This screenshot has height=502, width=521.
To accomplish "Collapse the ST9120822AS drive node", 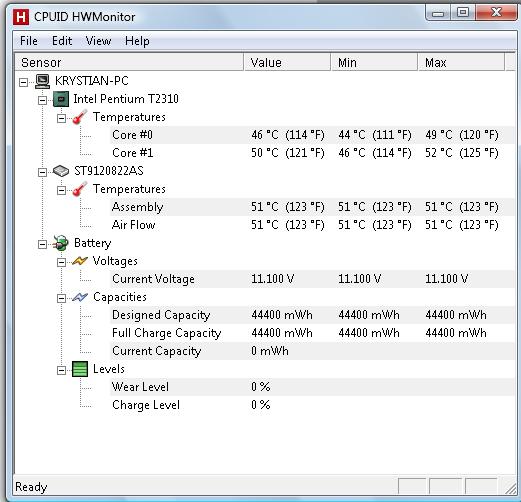I will [42, 172].
